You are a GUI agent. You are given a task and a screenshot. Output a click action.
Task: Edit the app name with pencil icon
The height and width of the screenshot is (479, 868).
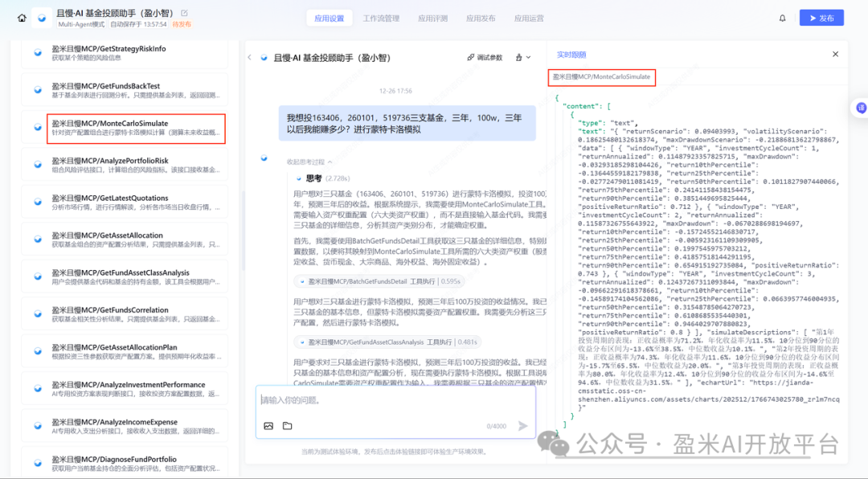(184, 13)
